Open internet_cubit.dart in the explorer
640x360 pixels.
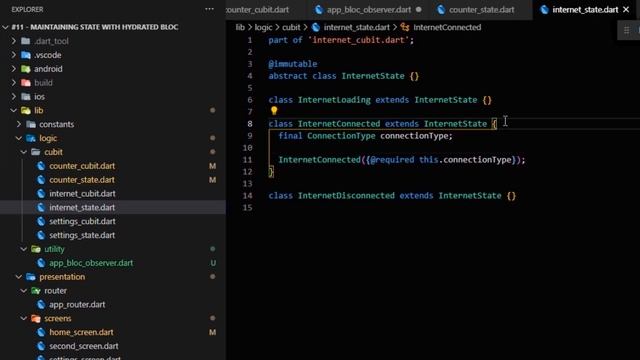[82, 194]
